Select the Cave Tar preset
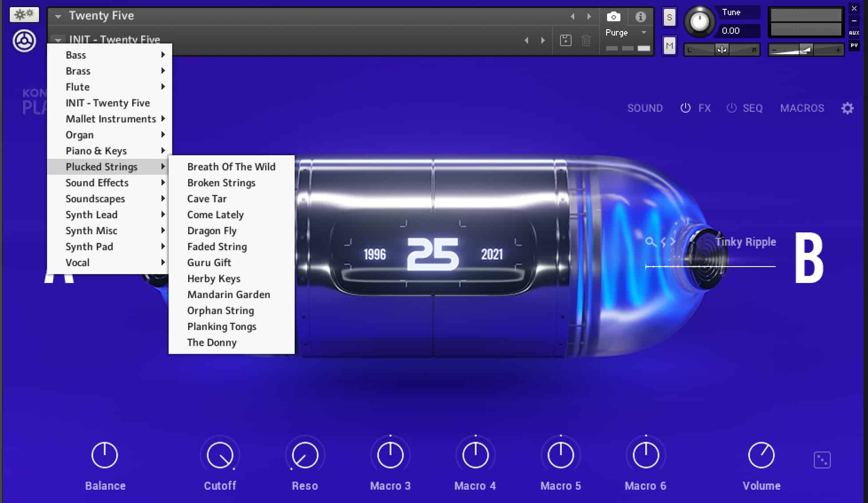The image size is (868, 503). [x=231, y=199]
